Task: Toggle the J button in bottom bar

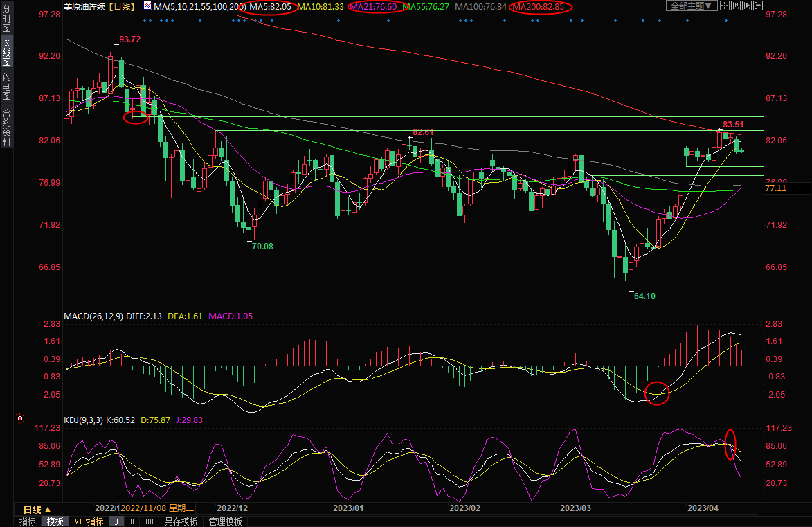Action: tap(116, 521)
